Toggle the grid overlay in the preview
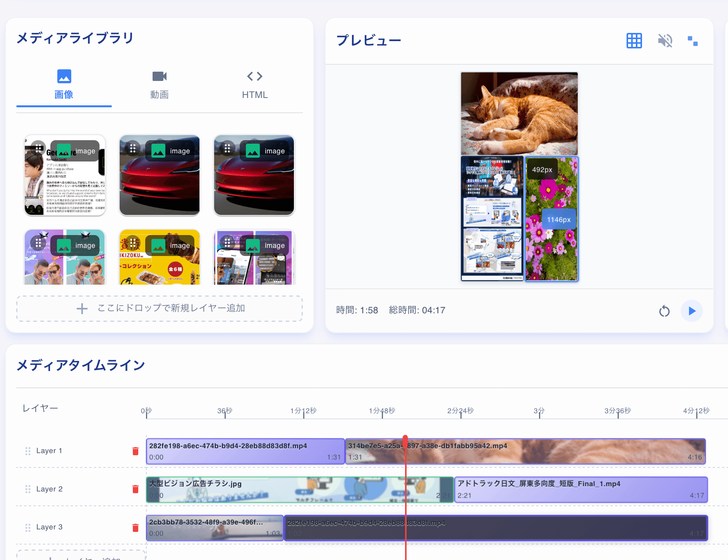This screenshot has width=728, height=560. tap(634, 40)
